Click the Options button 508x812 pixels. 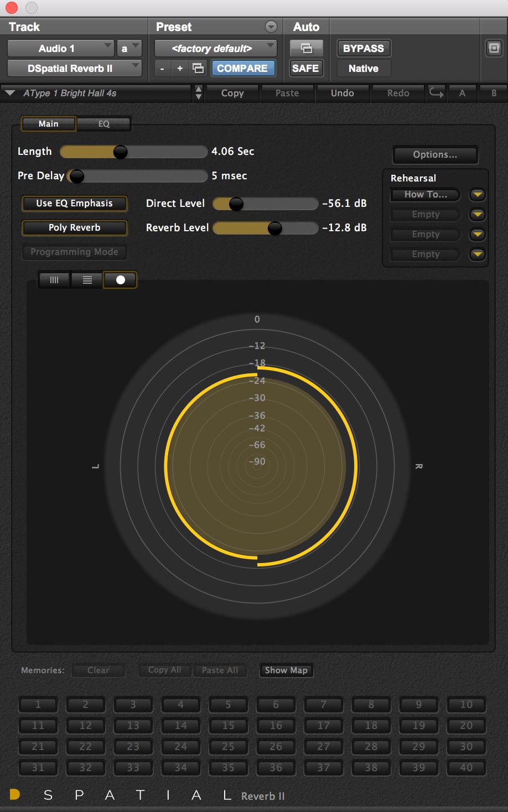coord(435,155)
